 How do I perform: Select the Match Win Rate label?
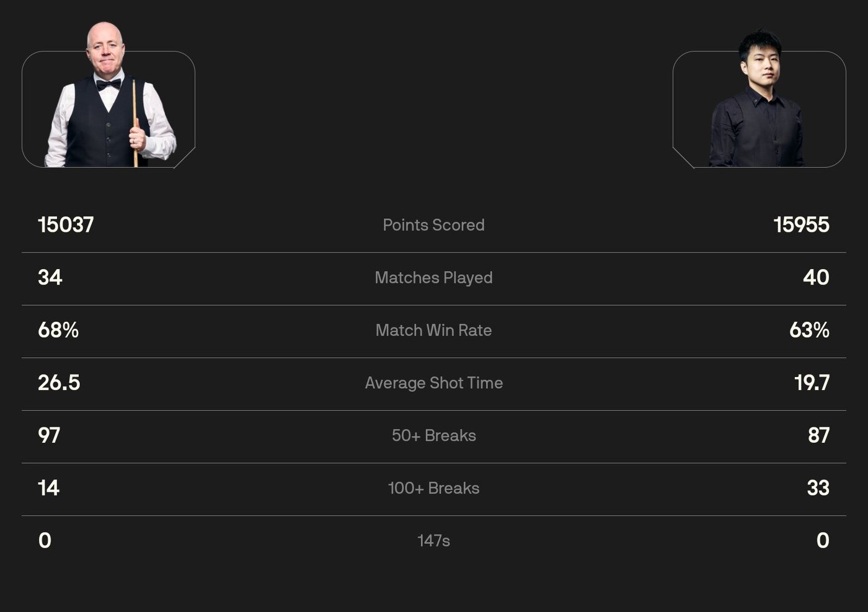(x=433, y=330)
